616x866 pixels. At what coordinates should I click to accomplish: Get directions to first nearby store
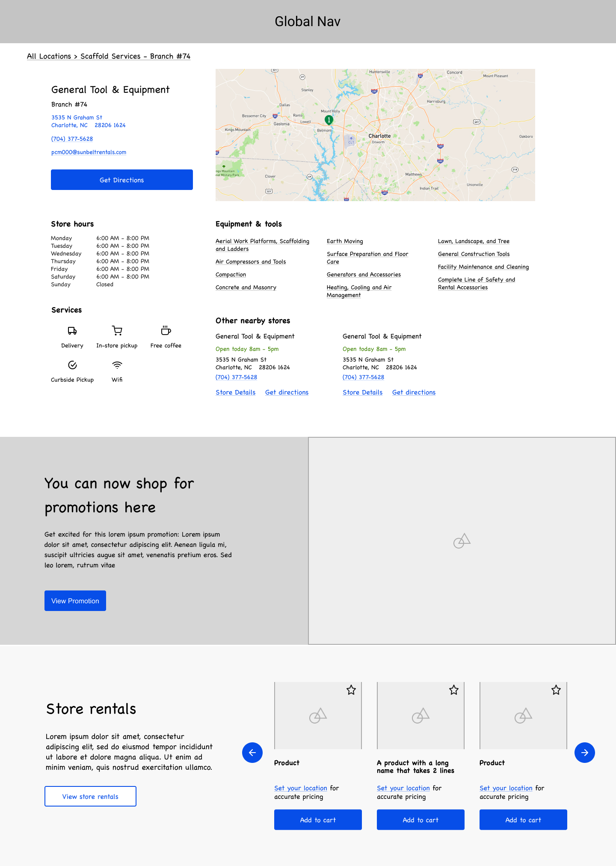(287, 392)
